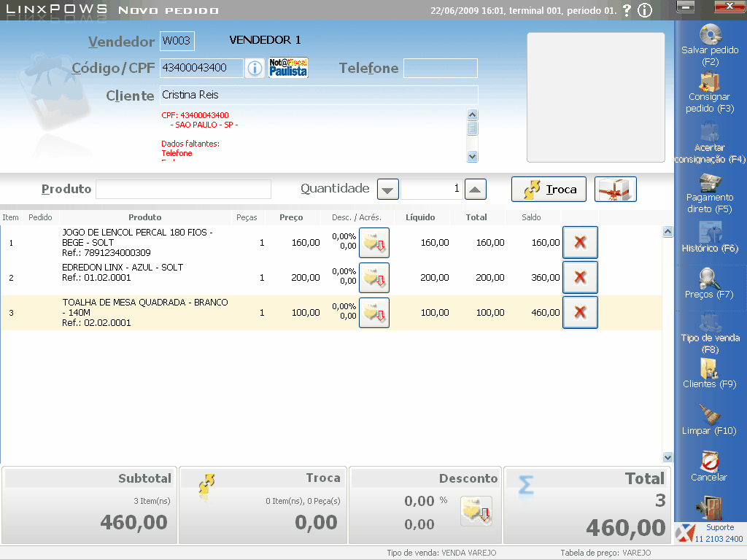Close the LinxPOWS window

(x=730, y=6)
